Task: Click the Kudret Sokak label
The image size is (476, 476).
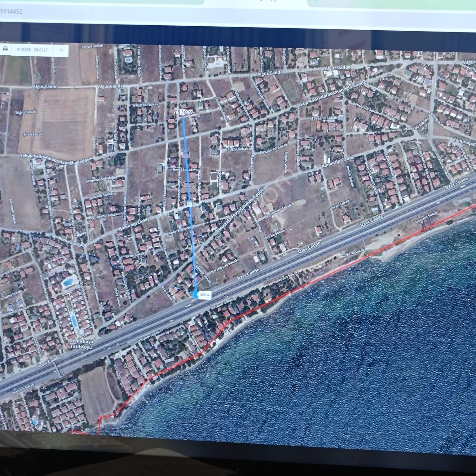Action: click(x=168, y=258)
